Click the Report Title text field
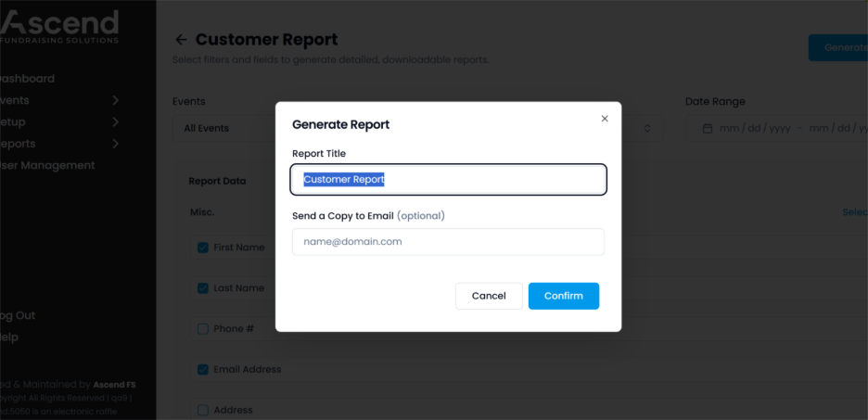Image resolution: width=868 pixels, height=420 pixels. [448, 180]
